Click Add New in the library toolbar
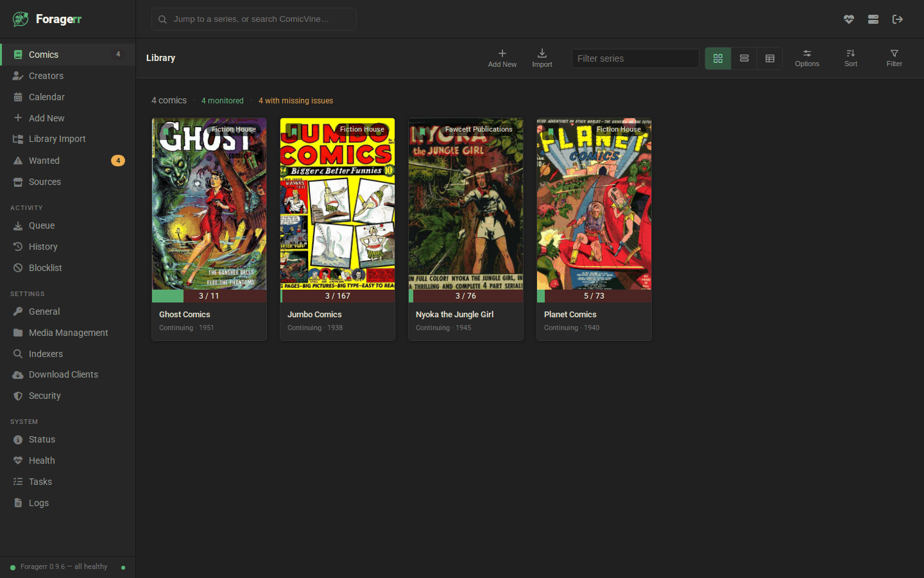924x578 pixels. [x=502, y=58]
